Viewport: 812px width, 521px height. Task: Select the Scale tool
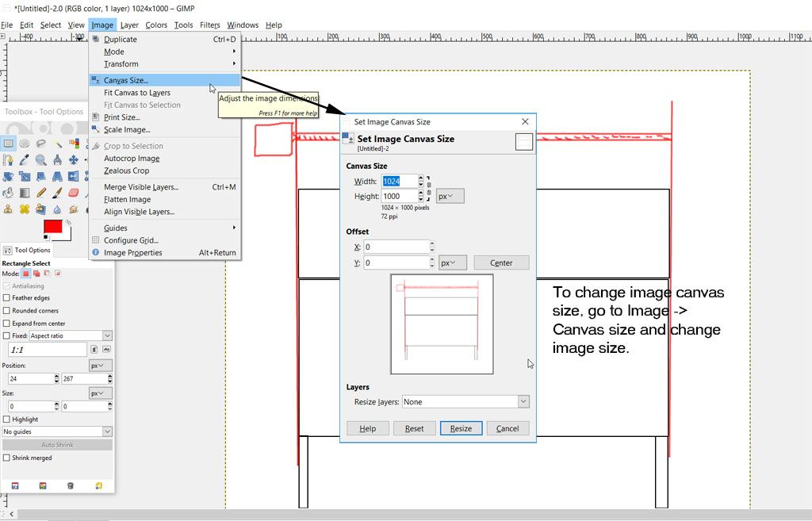25,177
